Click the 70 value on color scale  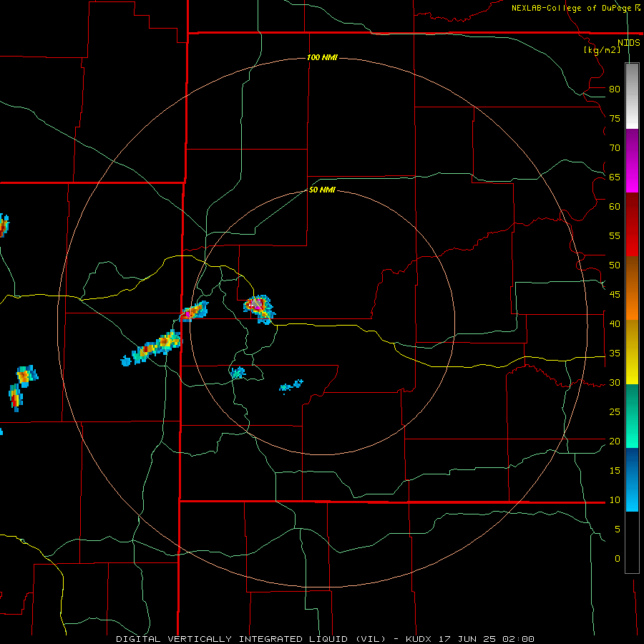(x=615, y=148)
